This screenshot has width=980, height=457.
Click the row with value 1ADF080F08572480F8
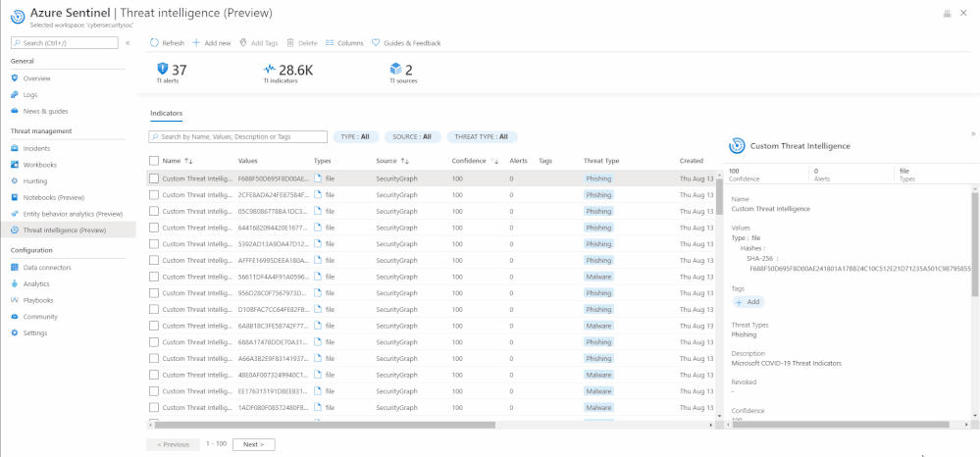(x=431, y=407)
